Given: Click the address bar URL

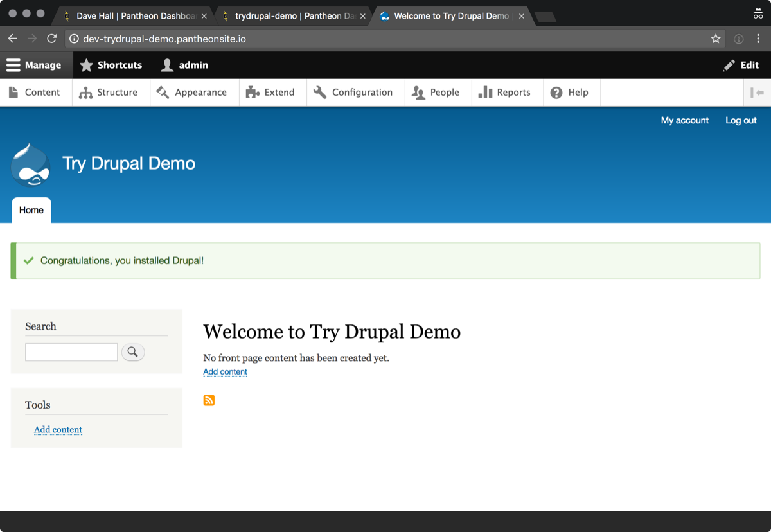Looking at the screenshot, I should [164, 39].
